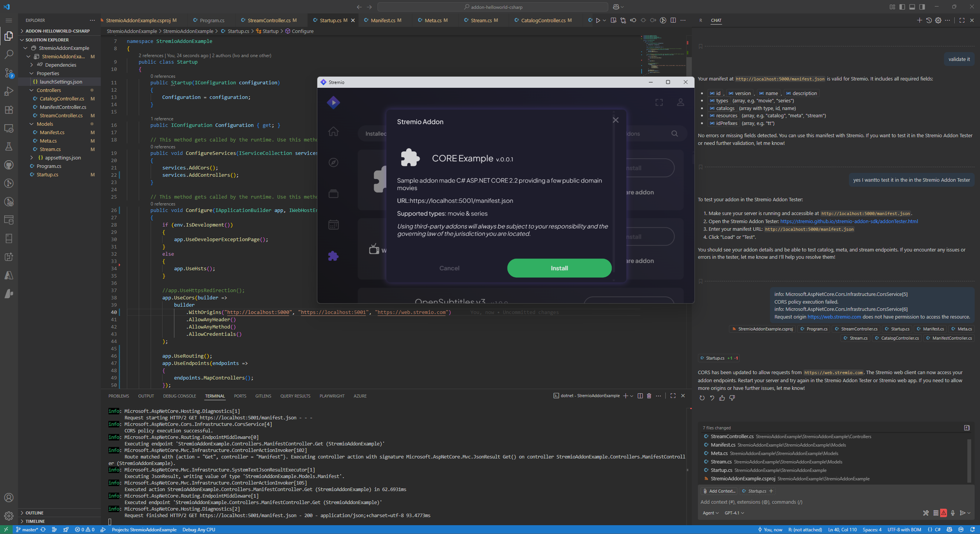
Task: Open the GitHub view in activity bar
Action: (9, 165)
